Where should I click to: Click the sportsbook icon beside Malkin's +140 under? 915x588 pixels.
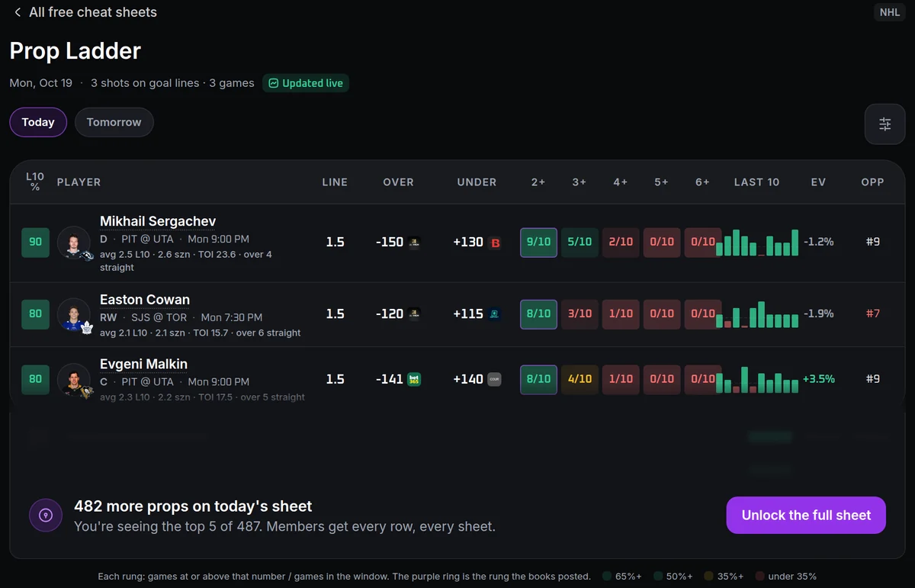[x=495, y=379]
